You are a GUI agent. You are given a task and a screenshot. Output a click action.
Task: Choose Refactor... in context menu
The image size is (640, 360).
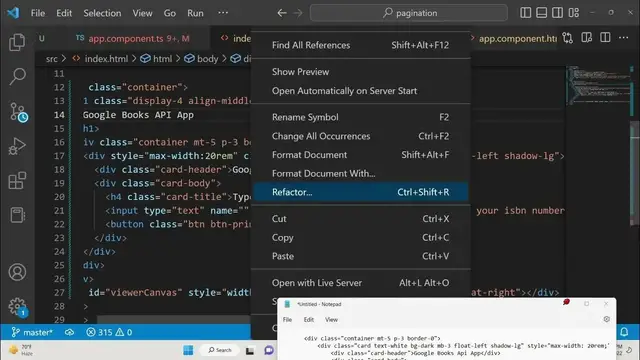coord(360,192)
